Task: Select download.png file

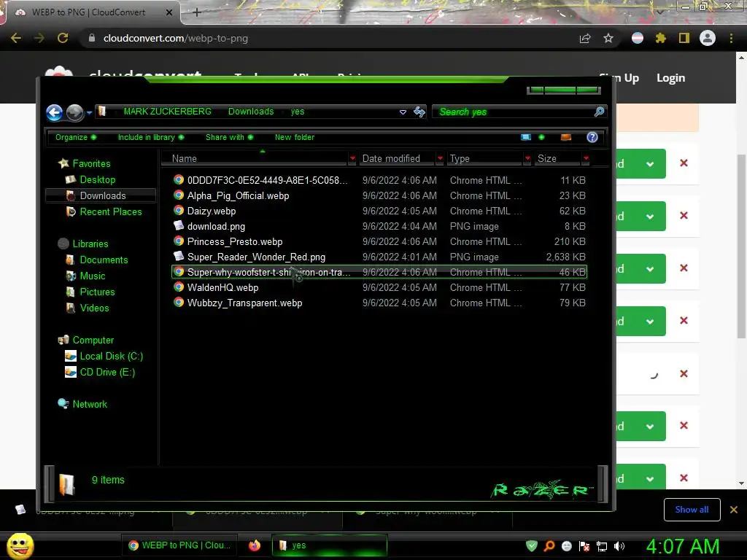Action: (x=379, y=226)
